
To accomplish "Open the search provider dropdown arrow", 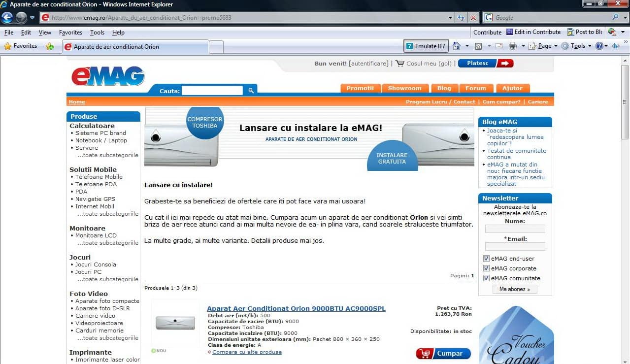I will pos(625,17).
